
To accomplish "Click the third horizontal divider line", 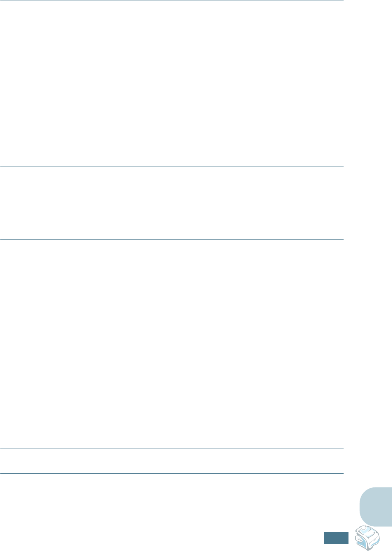I will tap(171, 166).
